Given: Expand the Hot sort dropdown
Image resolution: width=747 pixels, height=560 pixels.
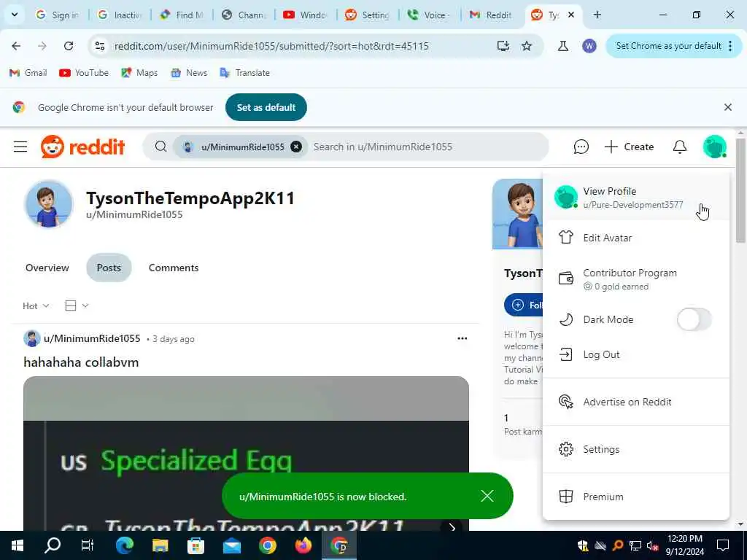Looking at the screenshot, I should (x=36, y=306).
